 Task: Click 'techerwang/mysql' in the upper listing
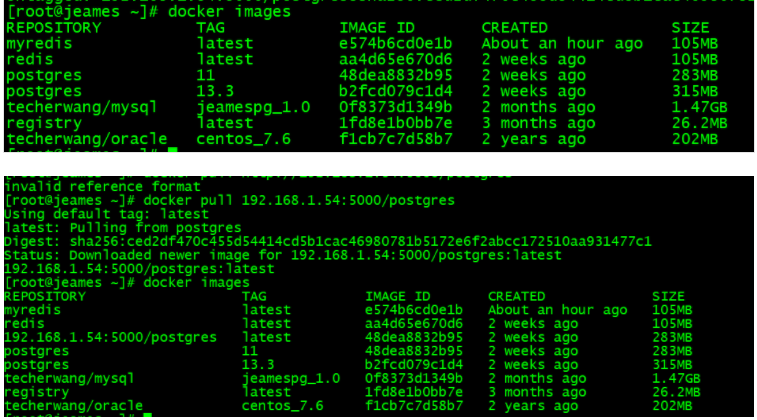point(82,108)
